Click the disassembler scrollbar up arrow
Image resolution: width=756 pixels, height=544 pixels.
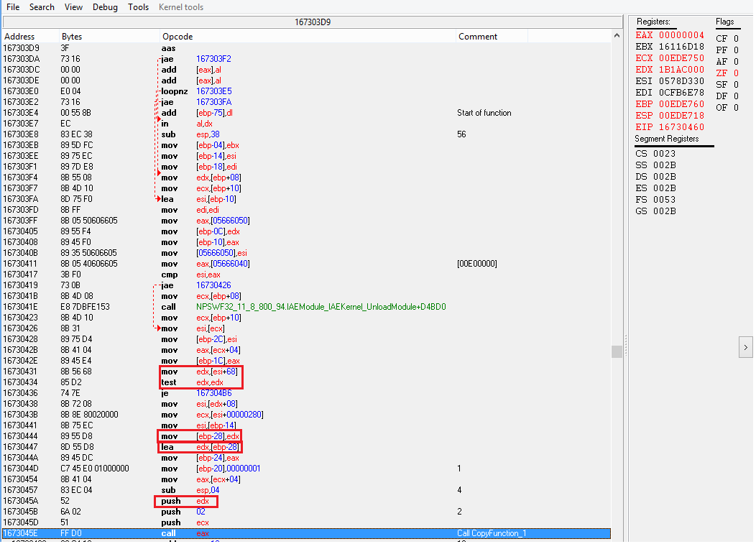coord(617,34)
